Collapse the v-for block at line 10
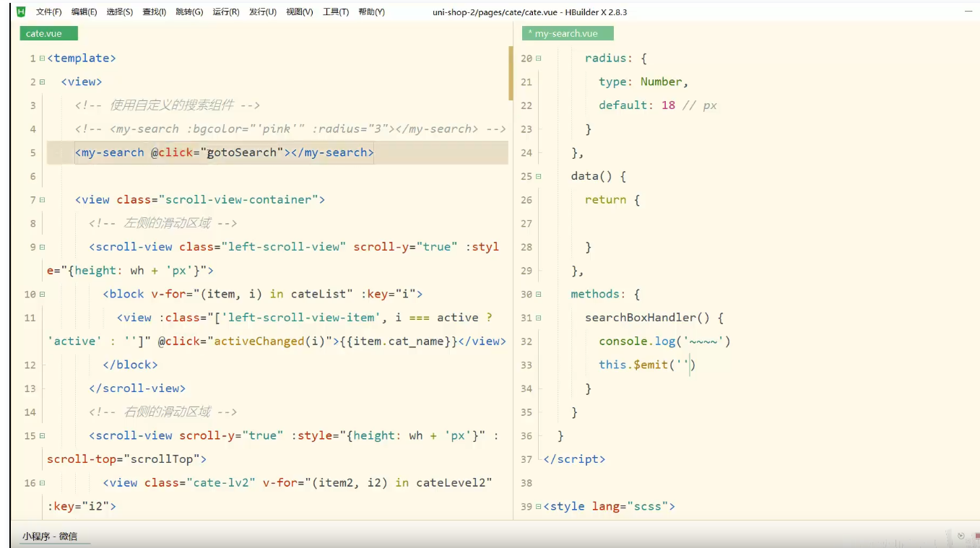This screenshot has width=980, height=548. pos(42,295)
